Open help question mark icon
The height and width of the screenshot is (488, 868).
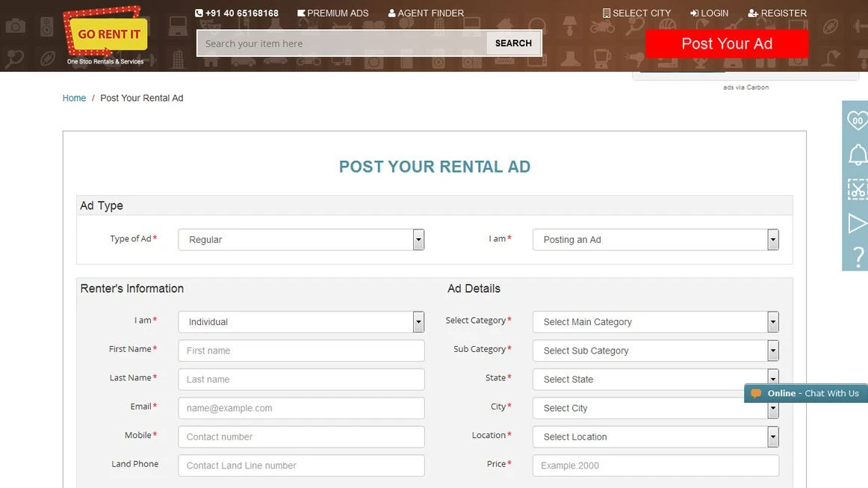(x=858, y=256)
